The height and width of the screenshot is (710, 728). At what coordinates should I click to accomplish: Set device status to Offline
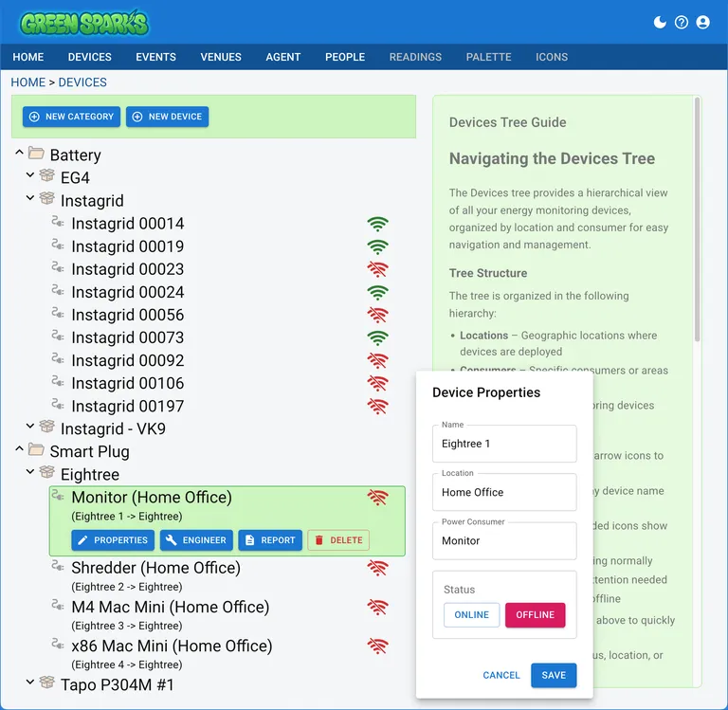pos(535,615)
